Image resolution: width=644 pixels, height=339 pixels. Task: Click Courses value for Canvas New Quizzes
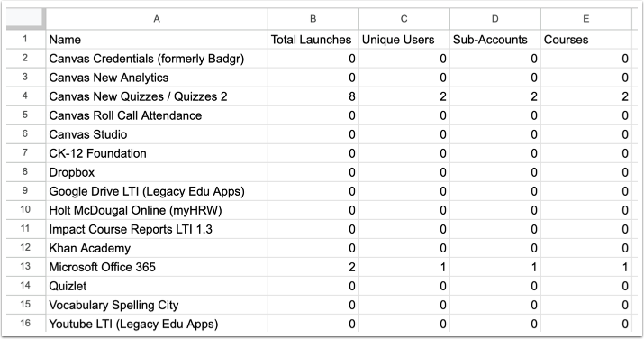586,96
